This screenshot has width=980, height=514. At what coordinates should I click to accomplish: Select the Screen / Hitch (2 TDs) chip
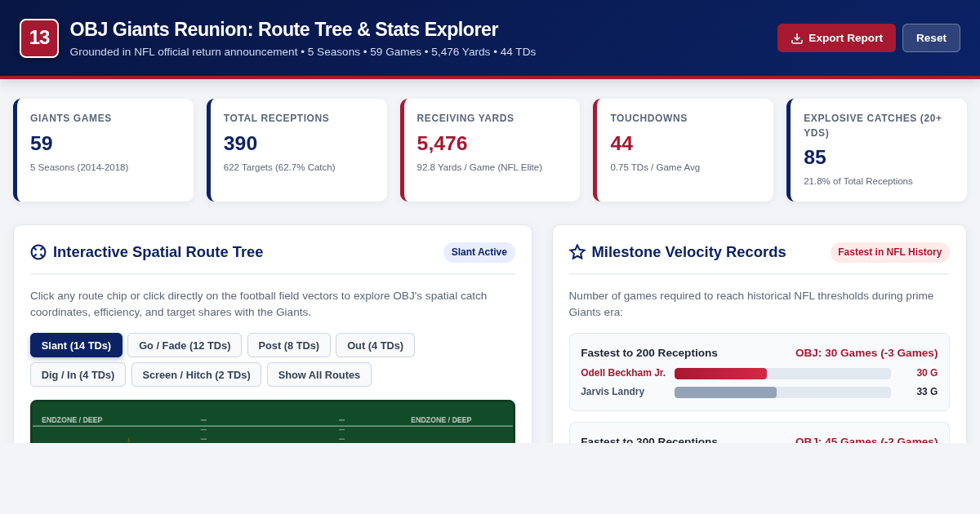click(x=196, y=374)
